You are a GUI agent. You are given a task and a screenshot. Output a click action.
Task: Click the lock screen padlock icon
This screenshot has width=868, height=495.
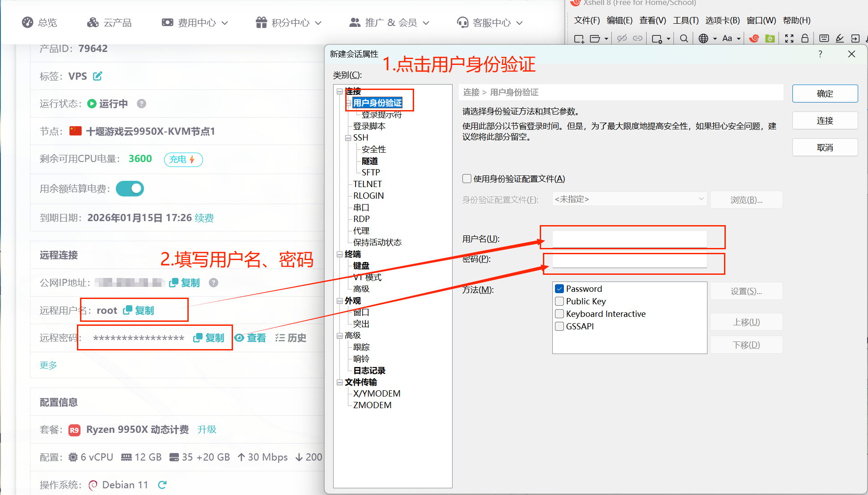point(805,38)
